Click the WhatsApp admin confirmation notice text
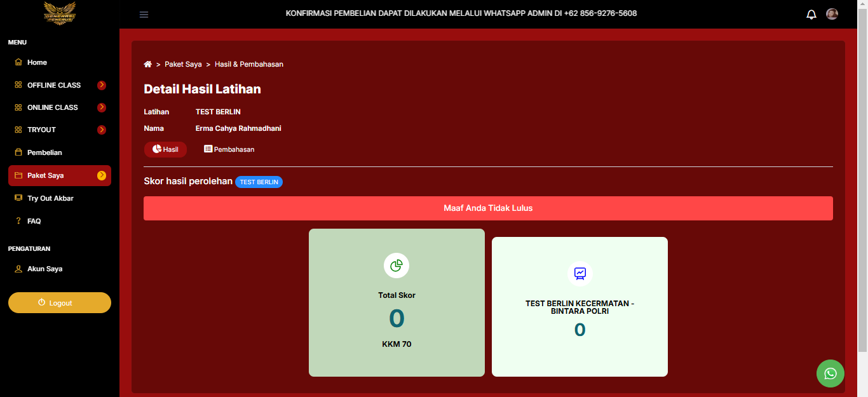 click(x=461, y=13)
